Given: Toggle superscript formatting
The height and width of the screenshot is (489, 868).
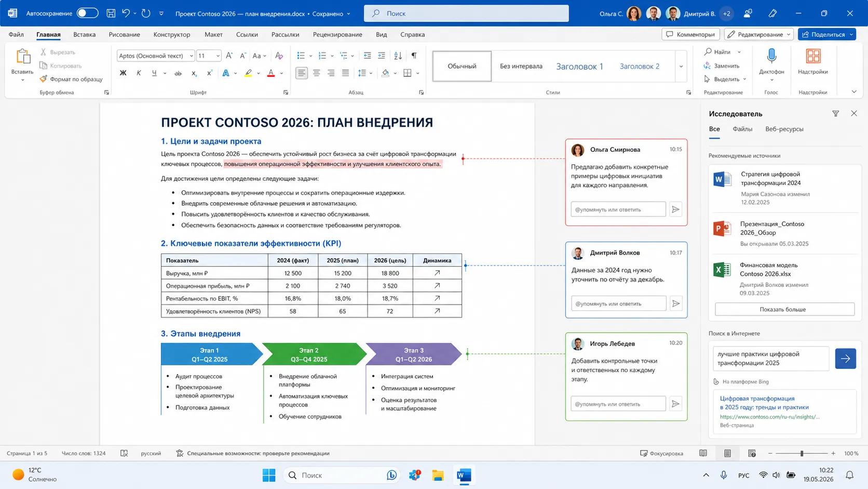Looking at the screenshot, I should tap(209, 73).
